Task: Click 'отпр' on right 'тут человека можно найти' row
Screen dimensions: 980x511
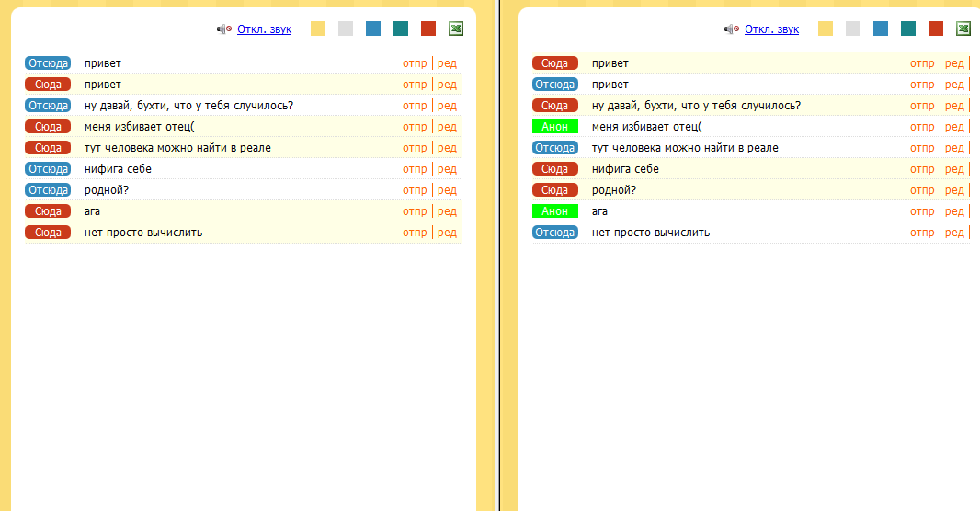Action: point(922,148)
